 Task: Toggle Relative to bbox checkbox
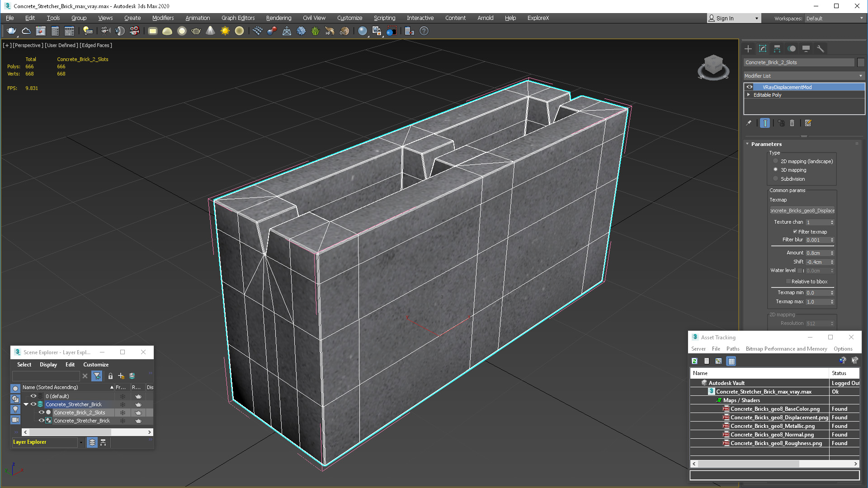click(x=788, y=282)
